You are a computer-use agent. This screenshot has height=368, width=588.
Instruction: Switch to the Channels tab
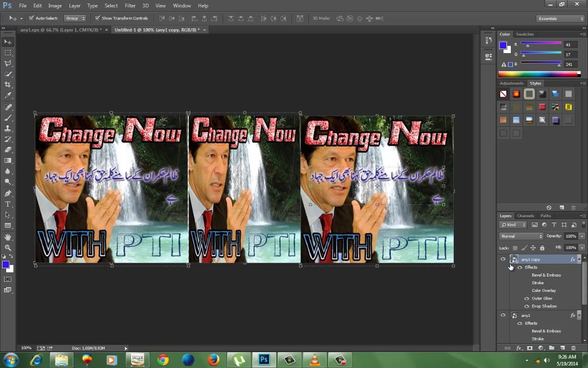525,216
